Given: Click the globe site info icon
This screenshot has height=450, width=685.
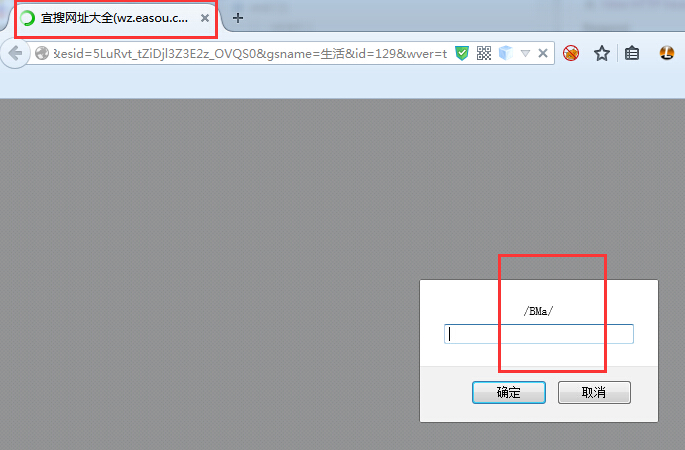Looking at the screenshot, I should click(x=42, y=53).
